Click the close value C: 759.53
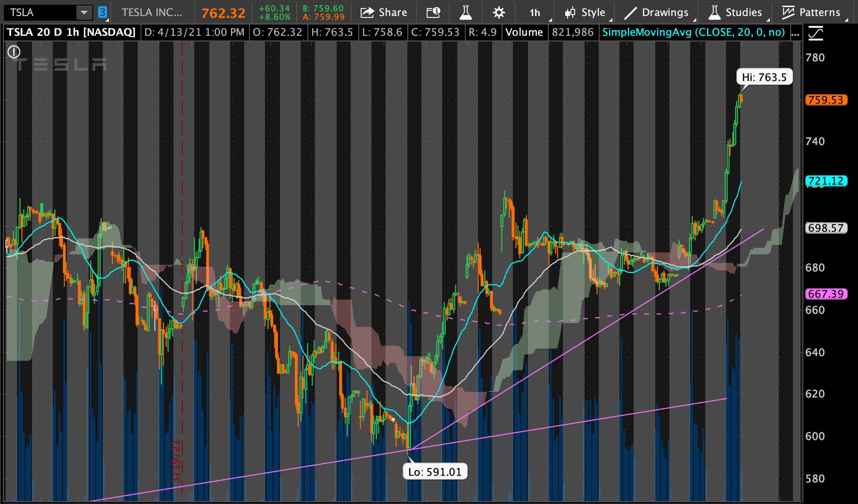 435,33
